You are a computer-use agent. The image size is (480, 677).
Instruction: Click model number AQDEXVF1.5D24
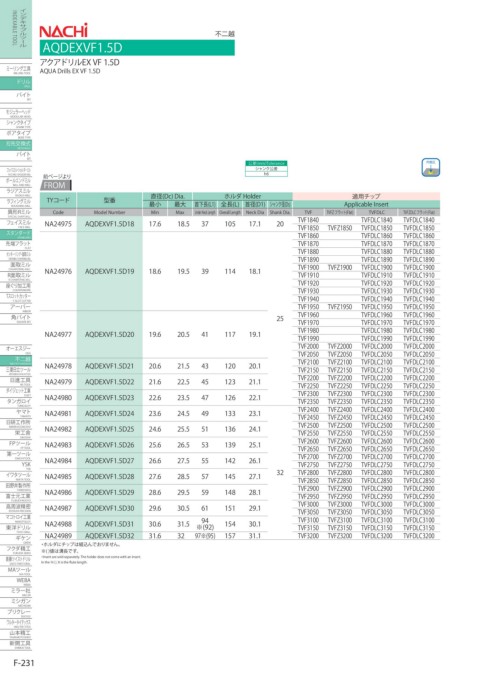click(110, 414)
